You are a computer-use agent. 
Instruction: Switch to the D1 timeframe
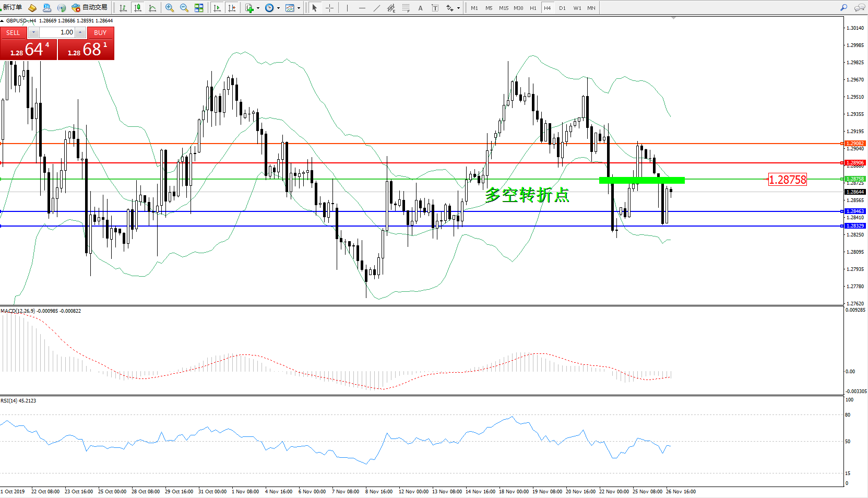(x=562, y=8)
